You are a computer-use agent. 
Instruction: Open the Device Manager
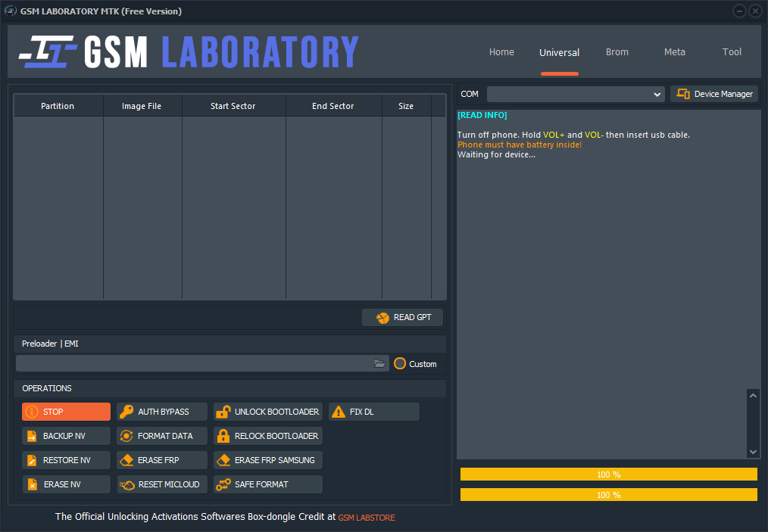(x=713, y=94)
